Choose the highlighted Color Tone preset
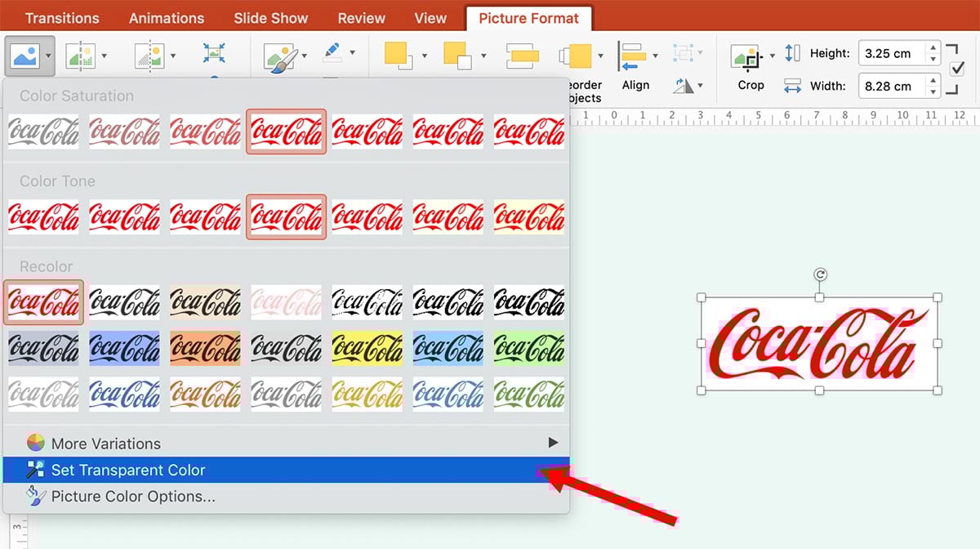980x549 pixels. point(286,216)
